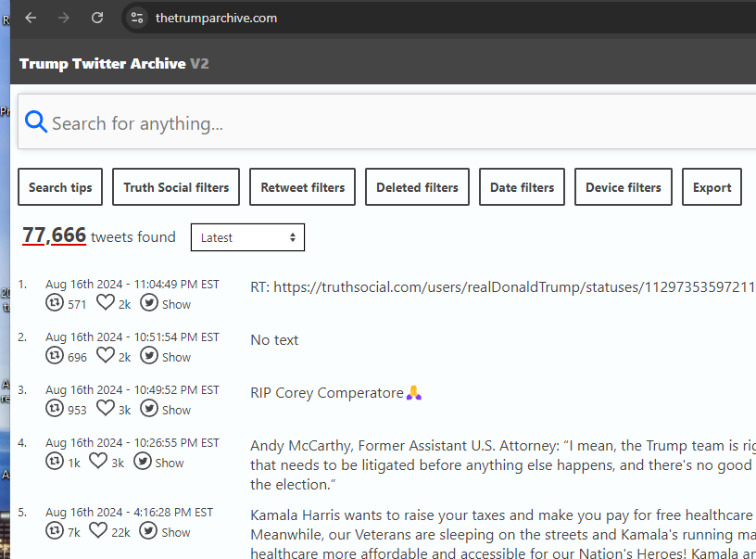Click Twitter bird icon on 11:04:49 PM tweet
This screenshot has height=559, width=756.
pyautogui.click(x=149, y=303)
